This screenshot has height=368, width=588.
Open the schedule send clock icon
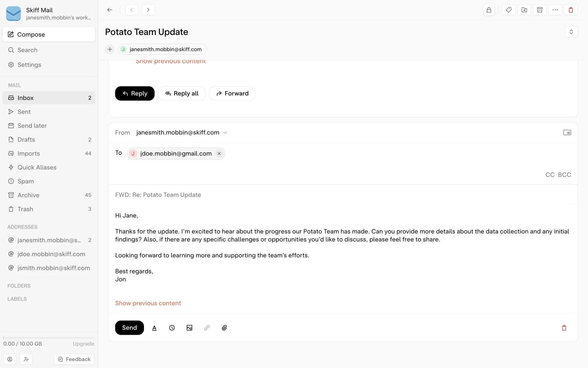(x=172, y=328)
